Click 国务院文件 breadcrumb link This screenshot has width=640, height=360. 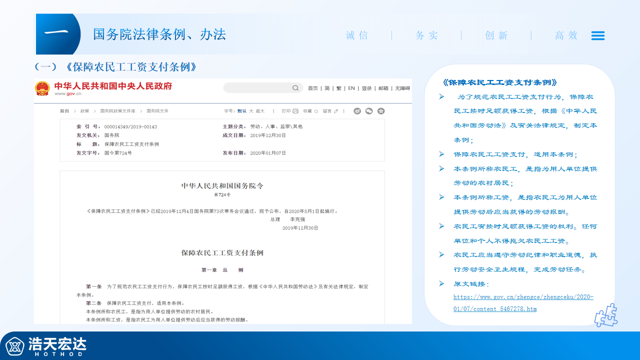click(157, 111)
